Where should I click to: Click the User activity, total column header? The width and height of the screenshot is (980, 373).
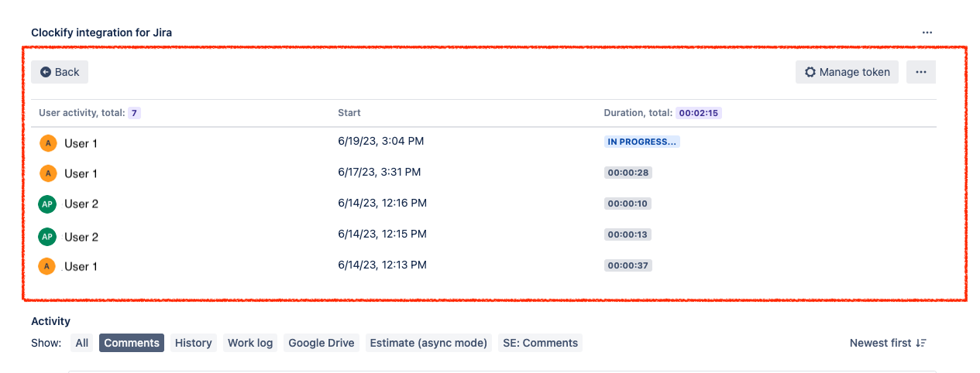coord(82,113)
